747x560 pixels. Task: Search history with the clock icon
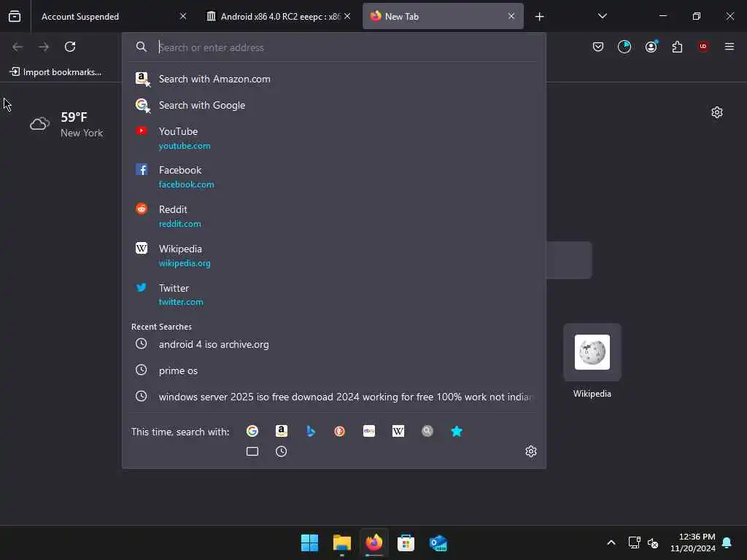tap(282, 451)
